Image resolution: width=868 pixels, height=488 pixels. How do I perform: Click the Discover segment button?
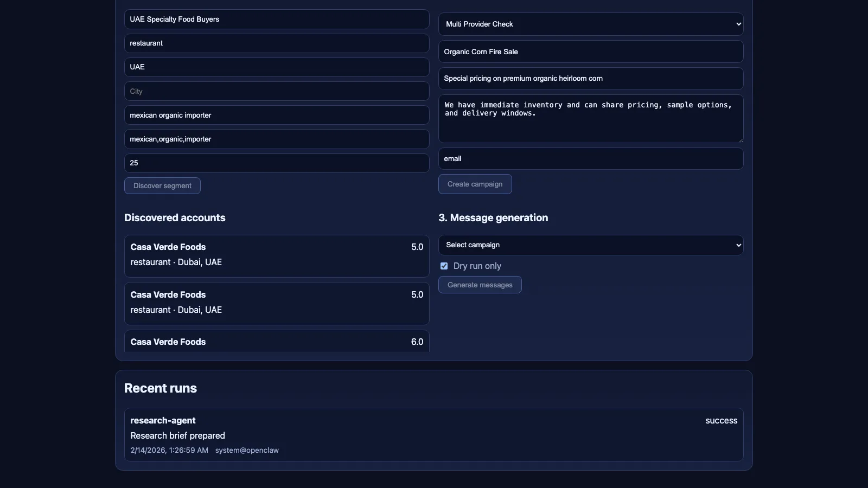pos(162,185)
